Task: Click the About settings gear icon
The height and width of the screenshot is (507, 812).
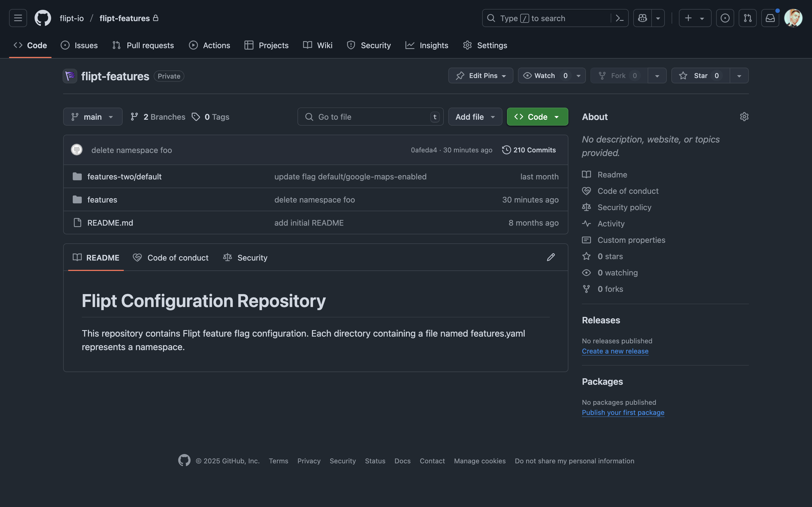Action: 744,117
